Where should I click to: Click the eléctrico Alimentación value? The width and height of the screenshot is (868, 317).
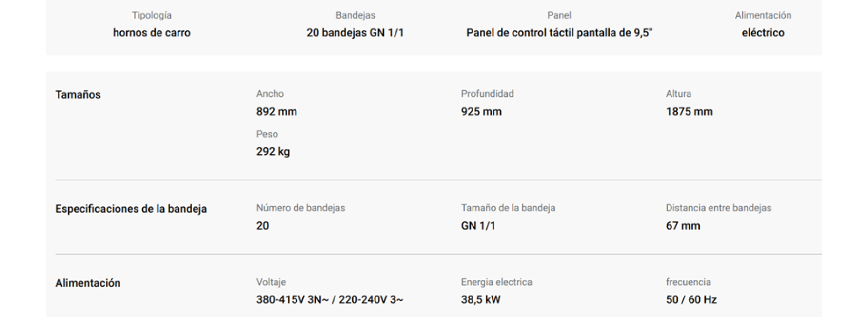click(x=763, y=33)
